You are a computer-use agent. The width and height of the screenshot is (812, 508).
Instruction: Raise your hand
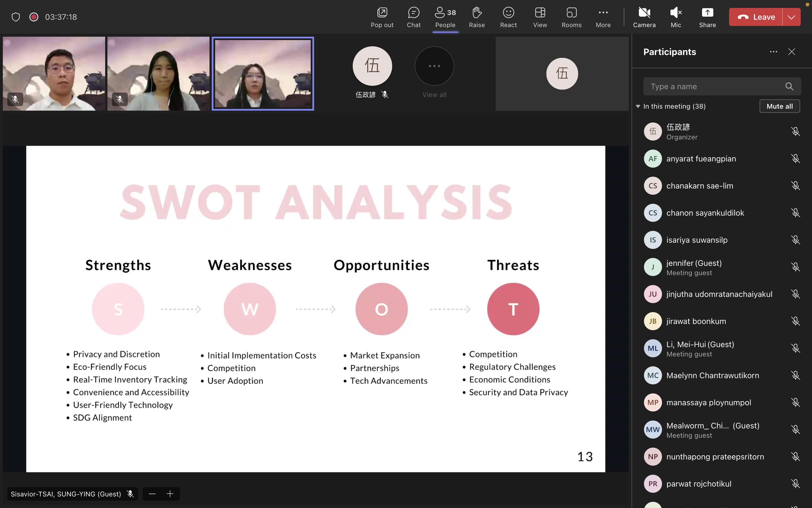pos(476,17)
